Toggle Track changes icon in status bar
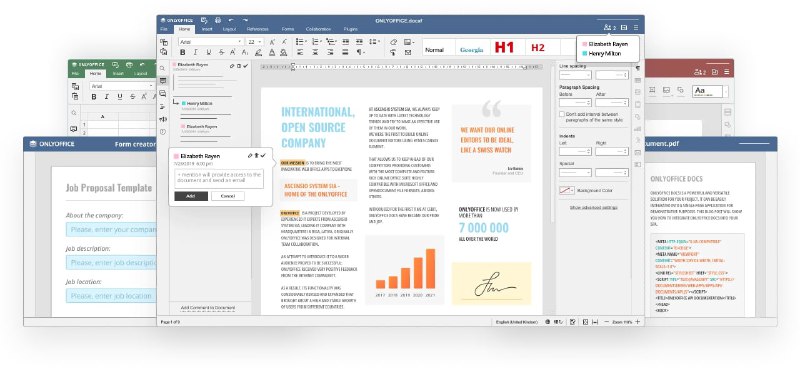Viewport: 800px width, 369px height. pyautogui.click(x=573, y=322)
